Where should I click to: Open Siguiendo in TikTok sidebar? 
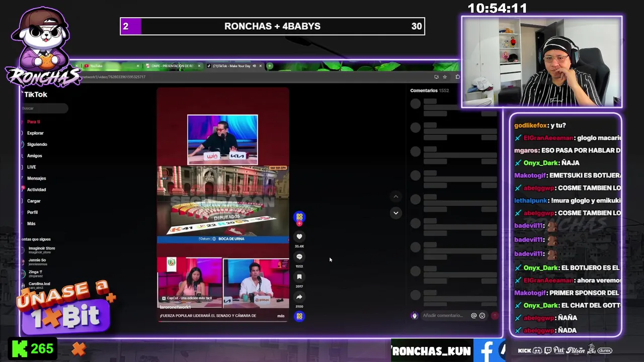37,144
